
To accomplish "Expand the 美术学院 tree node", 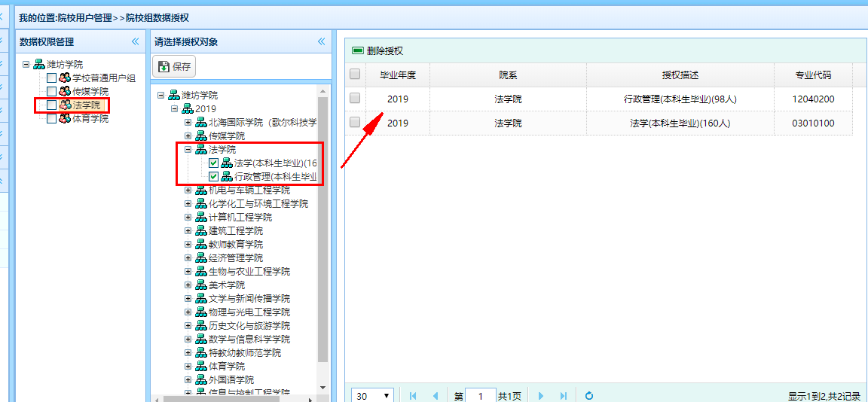I will pos(188,285).
